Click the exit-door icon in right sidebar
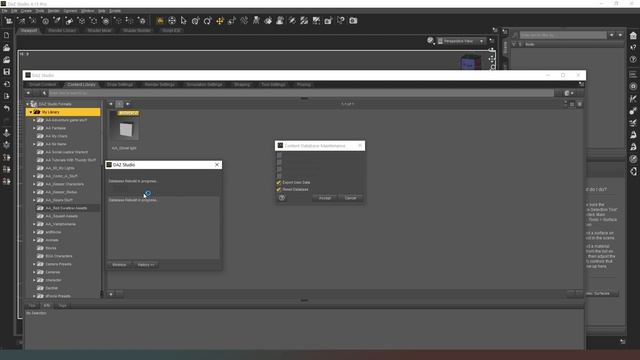 [633, 171]
